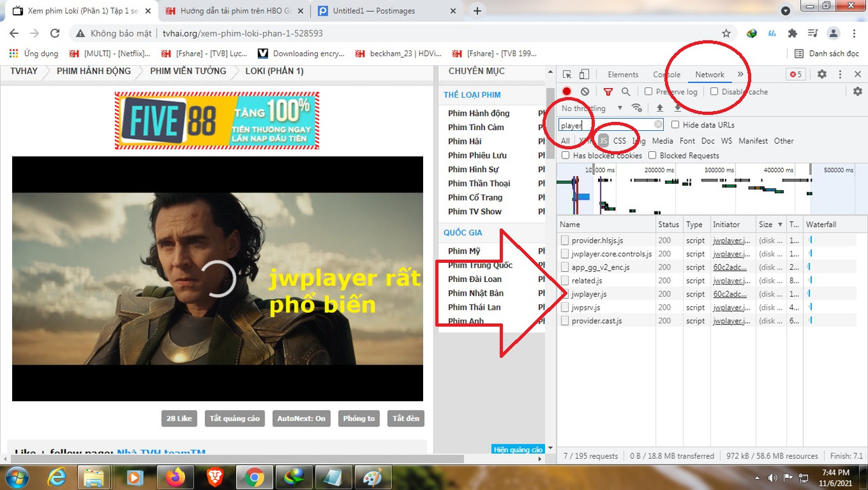Screen dimensions: 868x490
Task: Select the Doc resource type filter
Action: pos(708,141)
